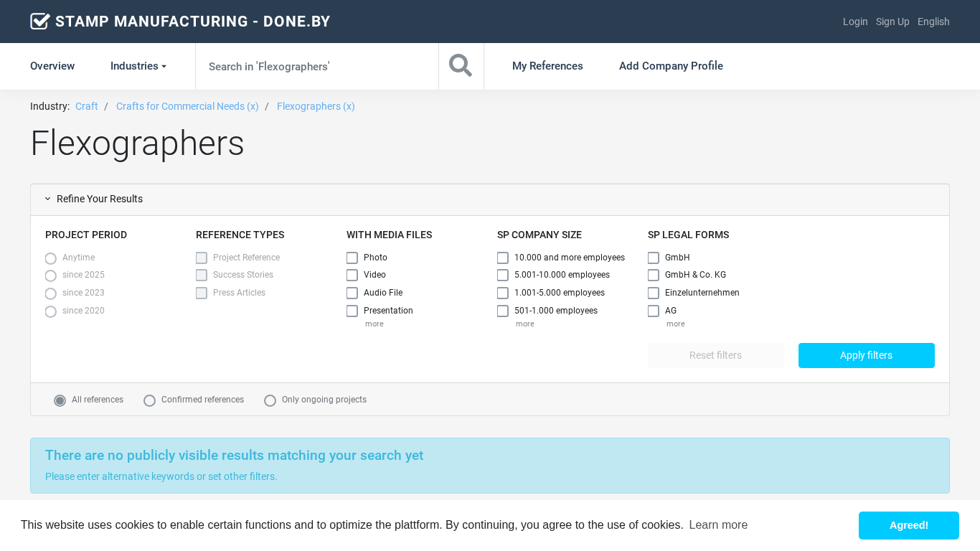Click the Reset filters button
The image size is (980, 551).
tap(716, 356)
